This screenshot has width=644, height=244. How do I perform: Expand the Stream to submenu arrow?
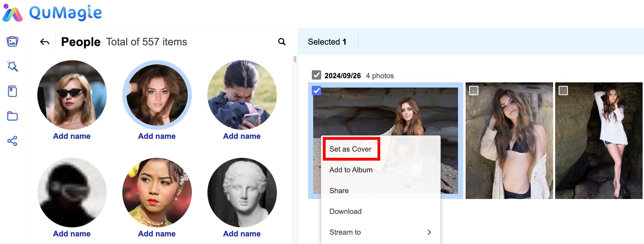(x=429, y=232)
